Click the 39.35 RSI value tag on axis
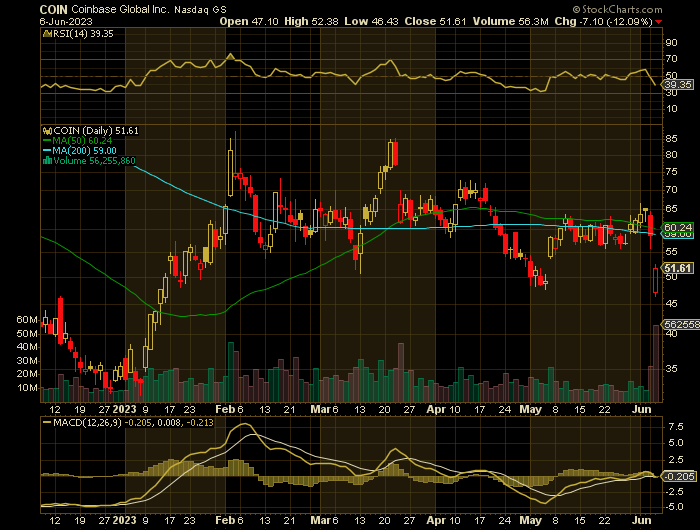The width and height of the screenshot is (700, 530). click(x=678, y=84)
